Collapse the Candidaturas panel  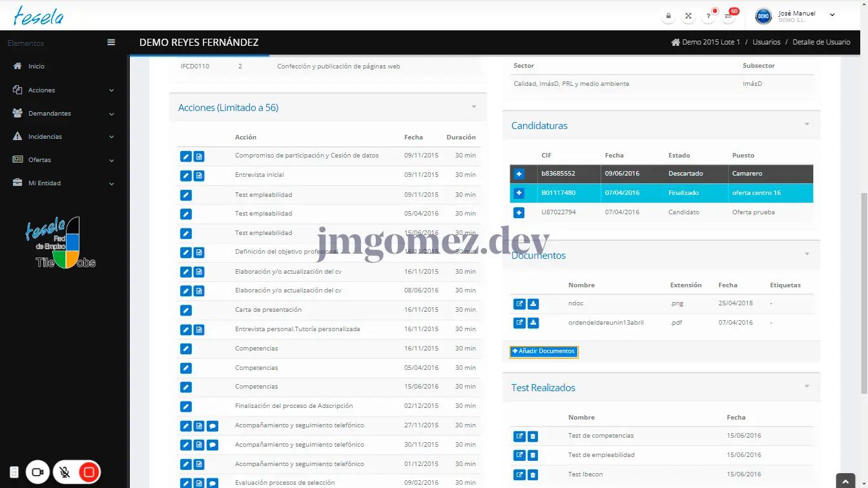[807, 125]
